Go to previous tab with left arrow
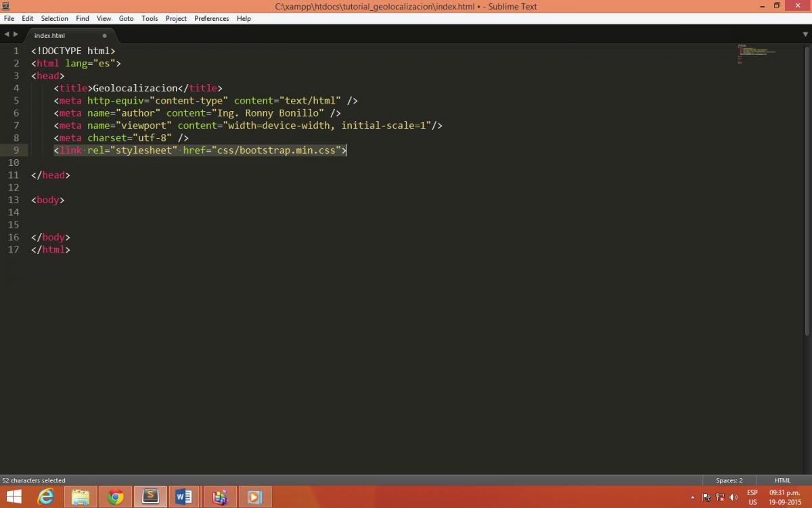 tap(7, 35)
